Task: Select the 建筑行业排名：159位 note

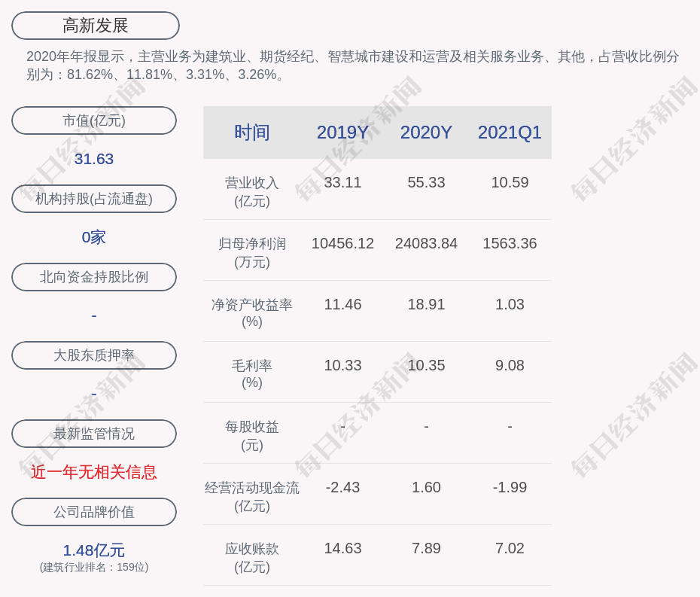Action: (94, 567)
